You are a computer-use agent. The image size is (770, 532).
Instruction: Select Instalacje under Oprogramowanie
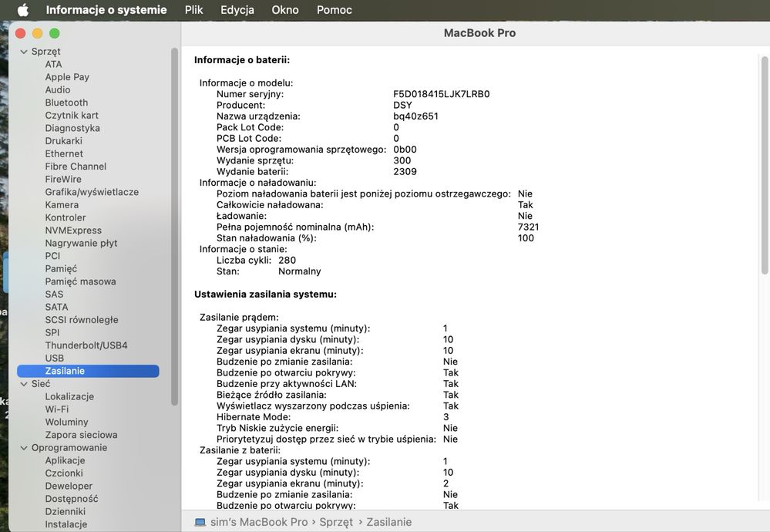click(x=66, y=524)
